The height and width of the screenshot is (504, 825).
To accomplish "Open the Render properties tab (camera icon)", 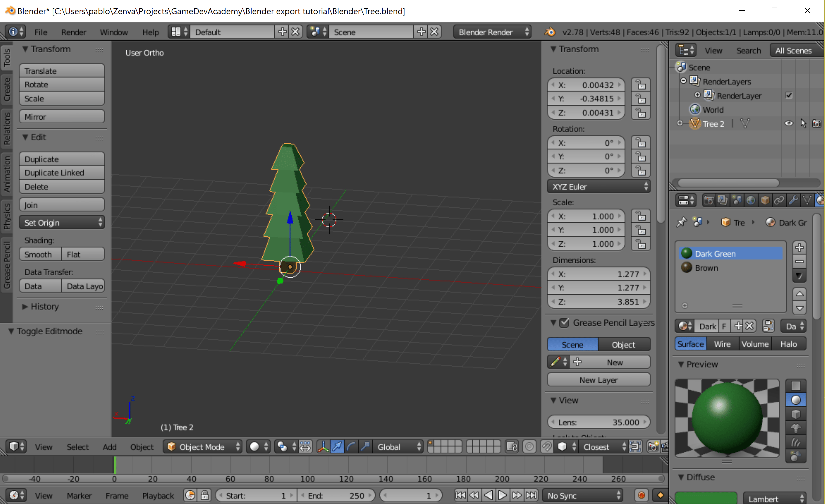I will tap(709, 201).
